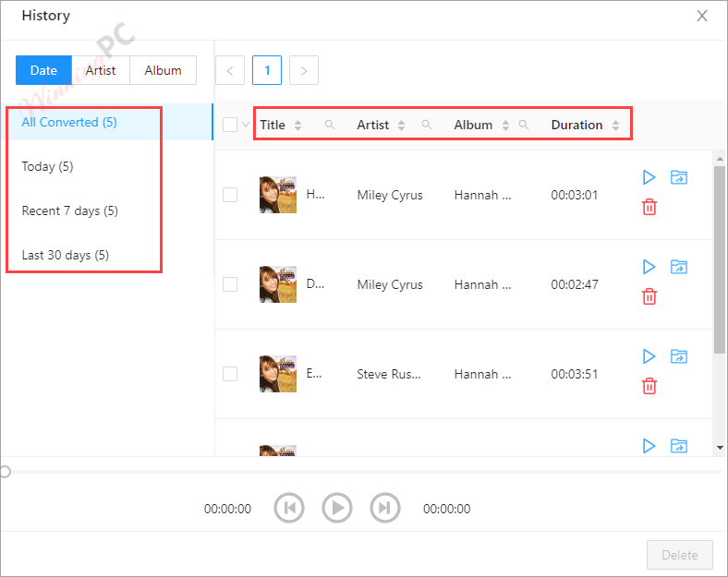Check the box for Steve Rus... track
The width and height of the screenshot is (728, 577).
[230, 374]
